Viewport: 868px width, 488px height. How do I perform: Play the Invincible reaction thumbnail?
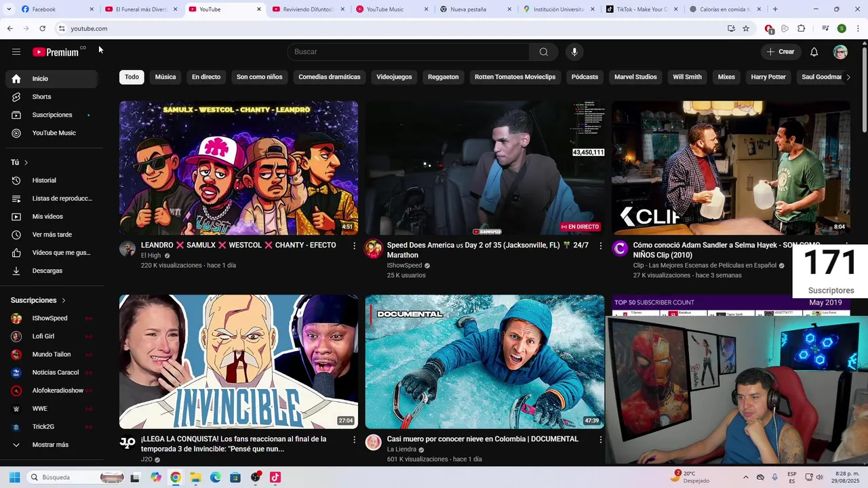click(x=239, y=362)
